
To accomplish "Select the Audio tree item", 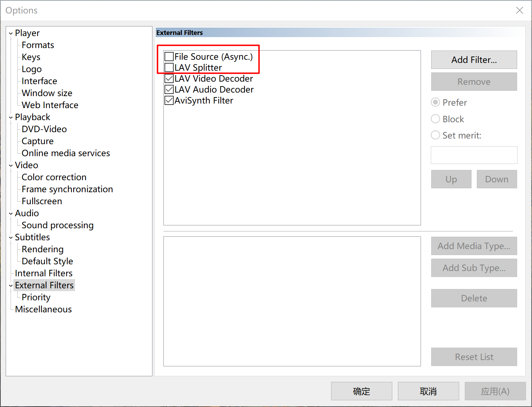I will [x=27, y=213].
